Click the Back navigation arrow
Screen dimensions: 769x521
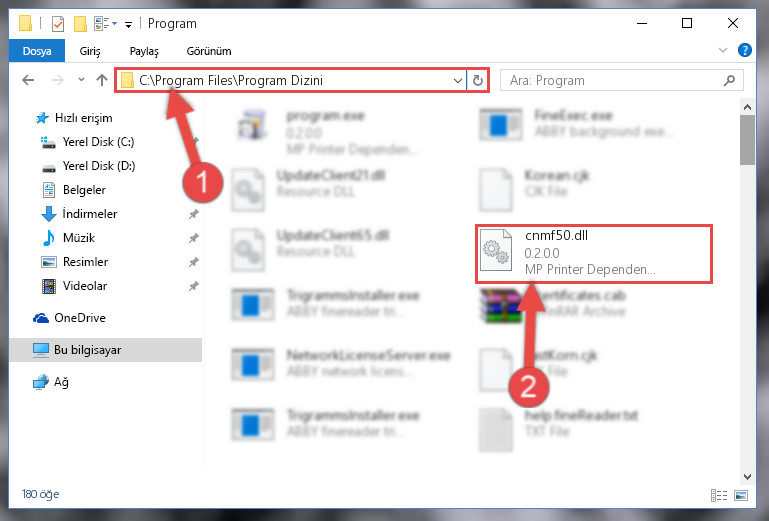tap(28, 80)
